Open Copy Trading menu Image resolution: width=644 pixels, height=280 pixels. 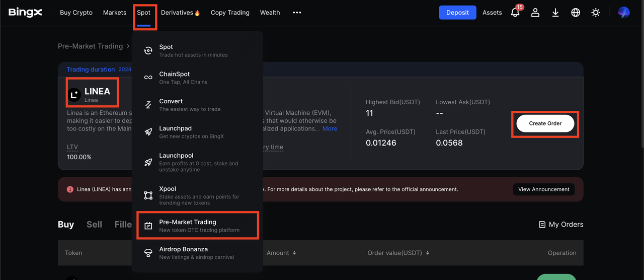coord(230,13)
